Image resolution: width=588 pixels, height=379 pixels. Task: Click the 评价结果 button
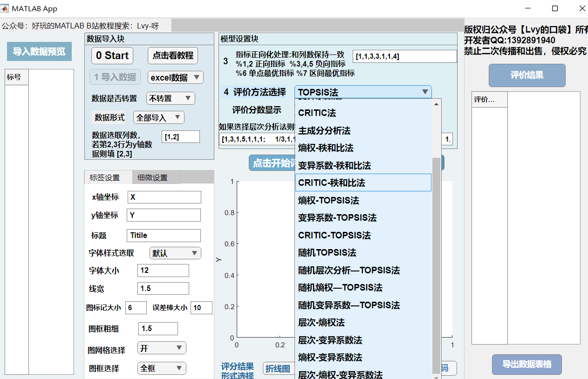tap(526, 75)
